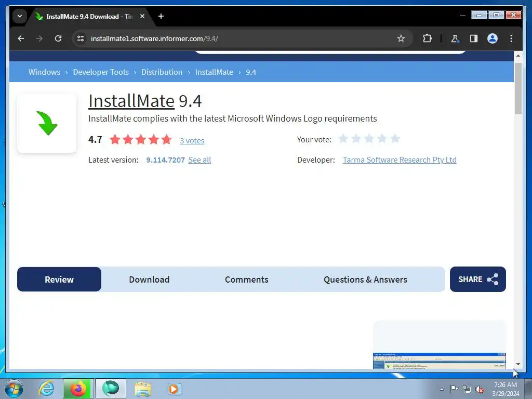The width and height of the screenshot is (532, 399).
Task: Select the InstallMate 9.4 Download tab
Action: pos(90,16)
